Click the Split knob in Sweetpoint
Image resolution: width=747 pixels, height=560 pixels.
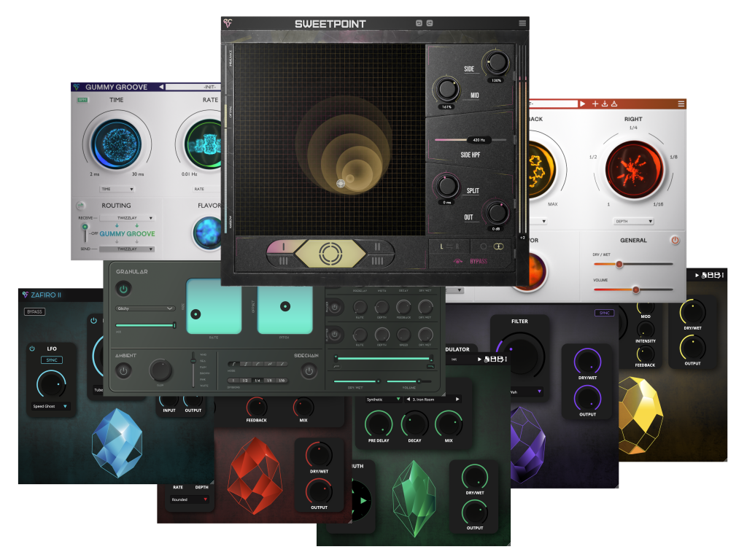(x=447, y=185)
